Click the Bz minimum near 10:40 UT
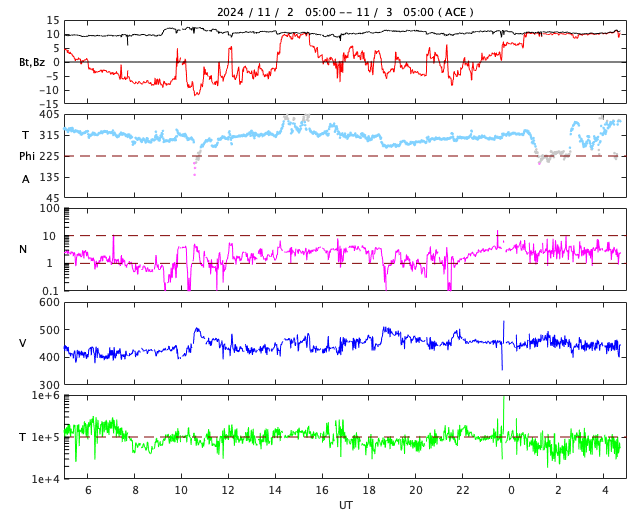Screen dimensions: 640x512 (x=196, y=94)
